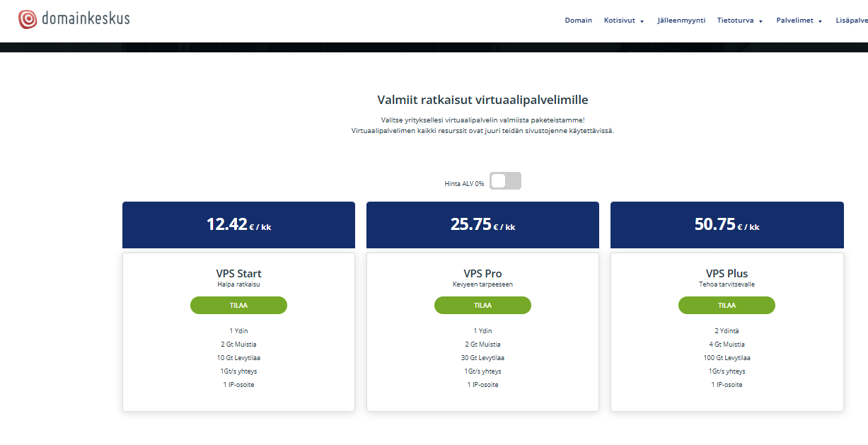Screen dimensions: 868x445
Task: Open the partially visible Lisäpalvelut menu item
Action: click(851, 21)
